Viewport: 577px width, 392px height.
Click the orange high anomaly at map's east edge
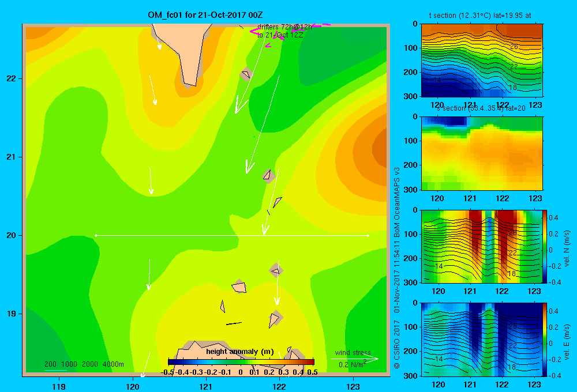click(x=379, y=149)
